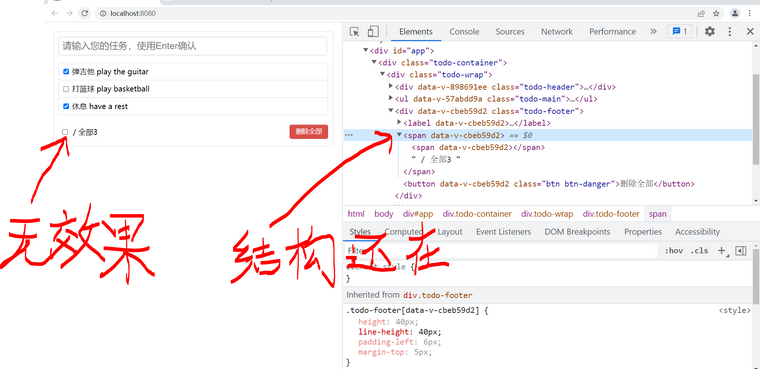Open the browser profile avatar
Image resolution: width=760 pixels, height=369 pixels.
(735, 14)
